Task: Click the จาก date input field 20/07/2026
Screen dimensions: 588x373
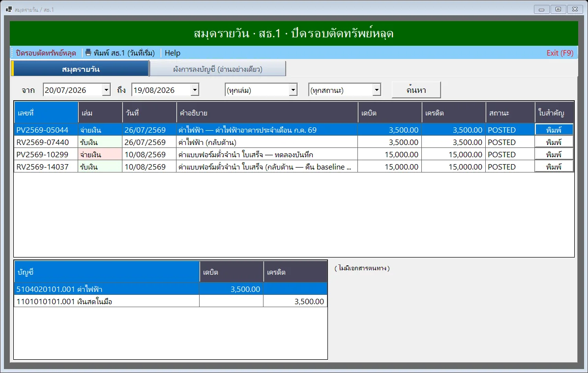Action: pos(73,90)
